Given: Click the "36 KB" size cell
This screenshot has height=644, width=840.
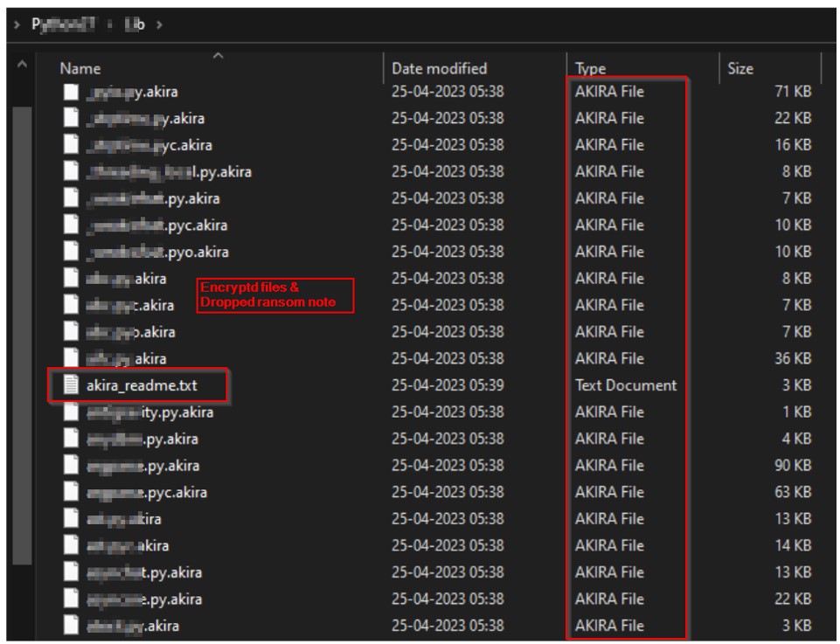Looking at the screenshot, I should pyautogui.click(x=793, y=358).
